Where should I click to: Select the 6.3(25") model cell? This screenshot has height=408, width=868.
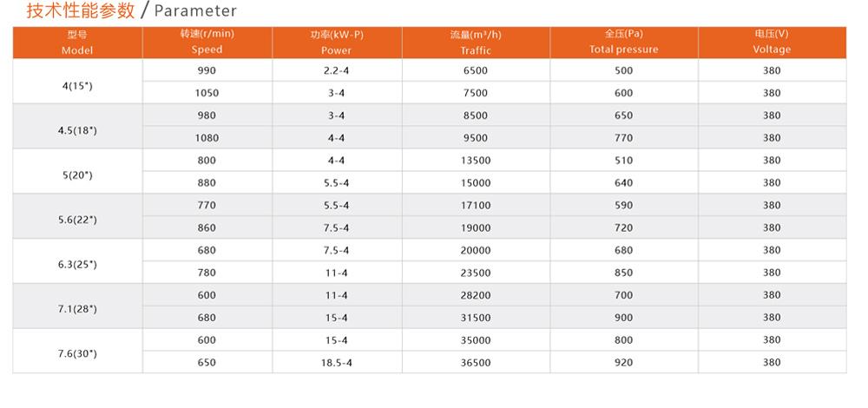[77, 265]
